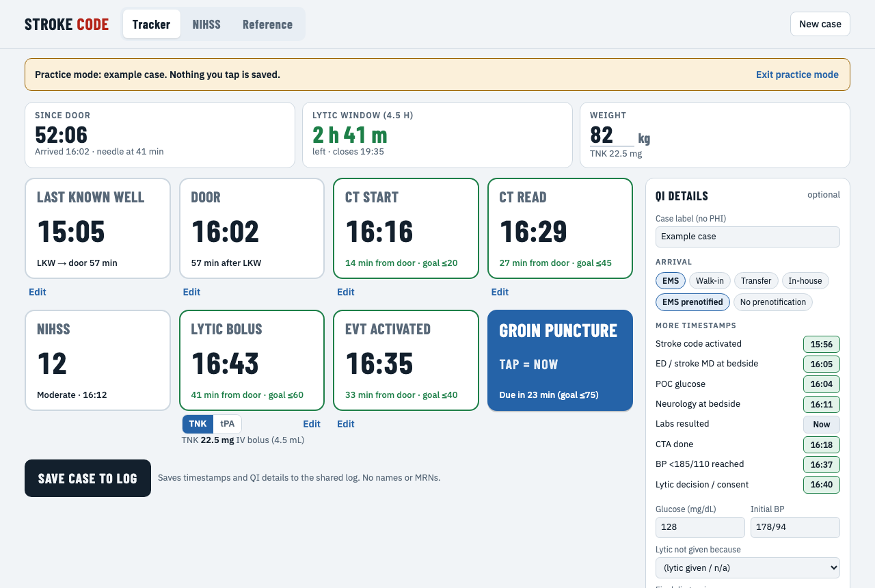
Task: Click the STROKE CODE logo
Action: 66,25
